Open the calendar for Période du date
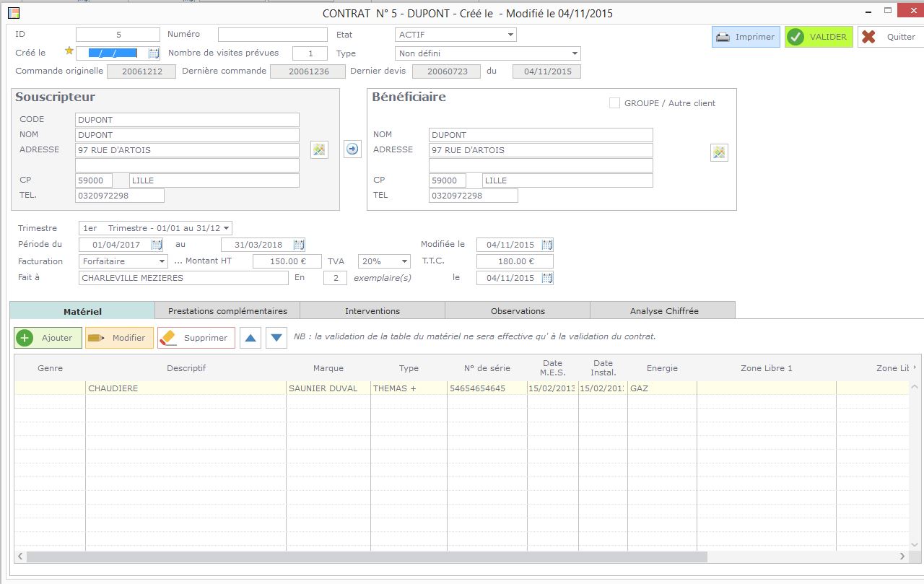The image size is (924, 584). click(x=156, y=245)
